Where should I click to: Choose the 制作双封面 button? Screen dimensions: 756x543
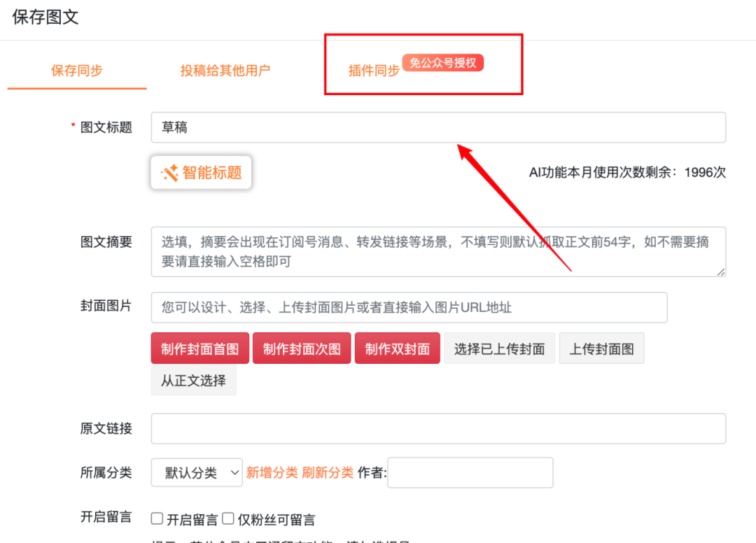click(x=398, y=348)
